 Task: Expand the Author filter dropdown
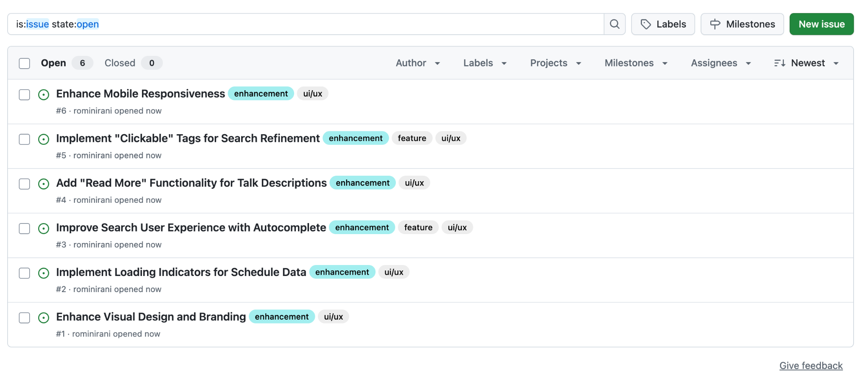click(x=417, y=63)
